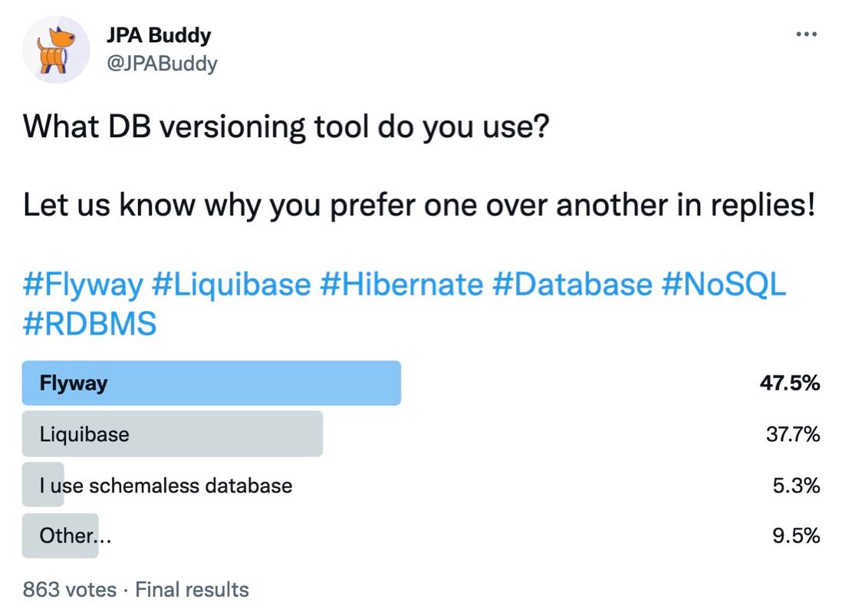Click the 5.3% schemaless percentage

[x=796, y=486]
